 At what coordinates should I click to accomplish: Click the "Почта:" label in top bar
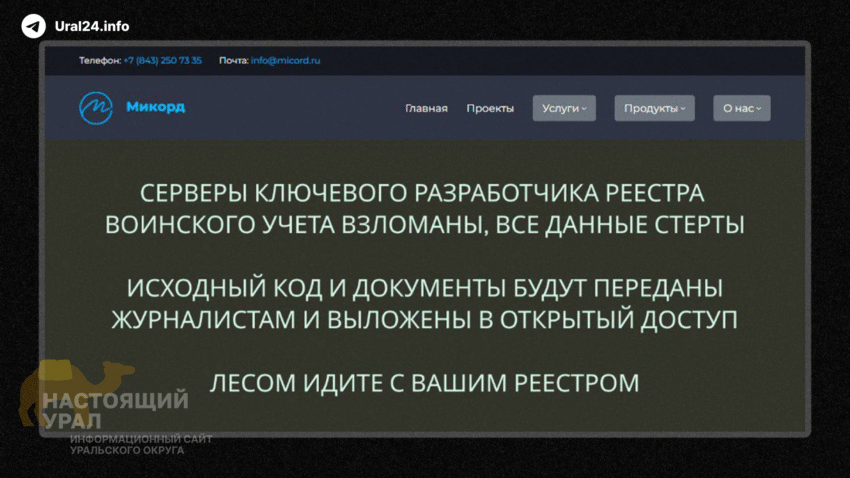233,61
